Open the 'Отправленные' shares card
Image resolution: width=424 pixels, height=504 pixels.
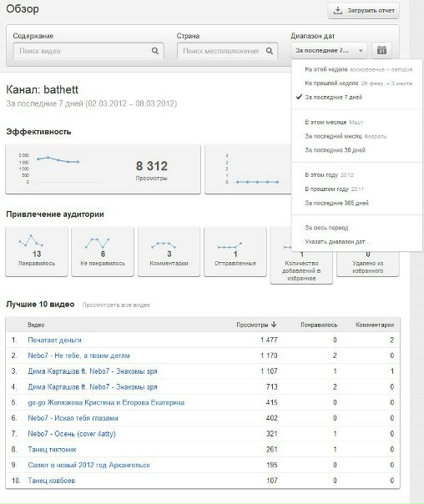pyautogui.click(x=235, y=251)
